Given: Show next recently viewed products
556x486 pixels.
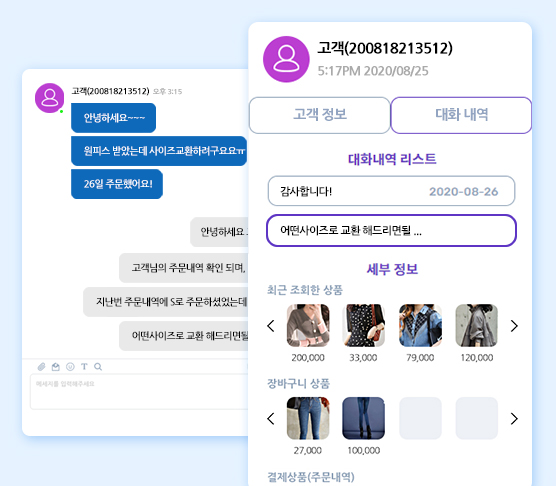Looking at the screenshot, I should click(x=514, y=326).
